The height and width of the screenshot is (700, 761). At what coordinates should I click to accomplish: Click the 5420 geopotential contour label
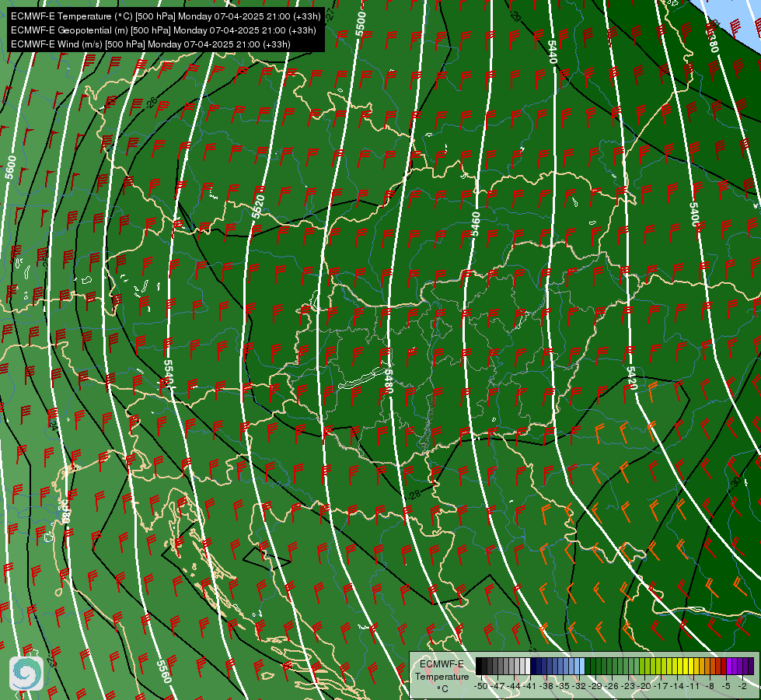(631, 379)
